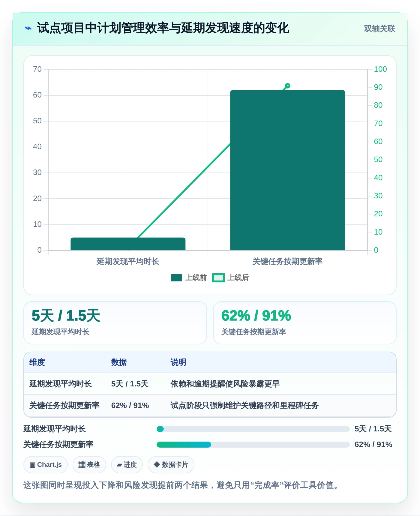420x516 pixels.
Task: Click the right axis value 100
Action: [x=380, y=69]
